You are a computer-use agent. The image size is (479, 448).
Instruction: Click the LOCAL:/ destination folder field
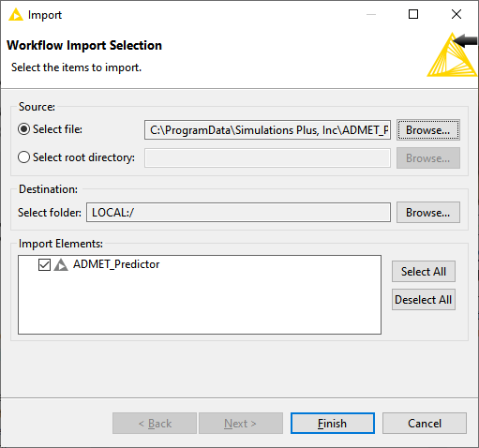click(238, 213)
